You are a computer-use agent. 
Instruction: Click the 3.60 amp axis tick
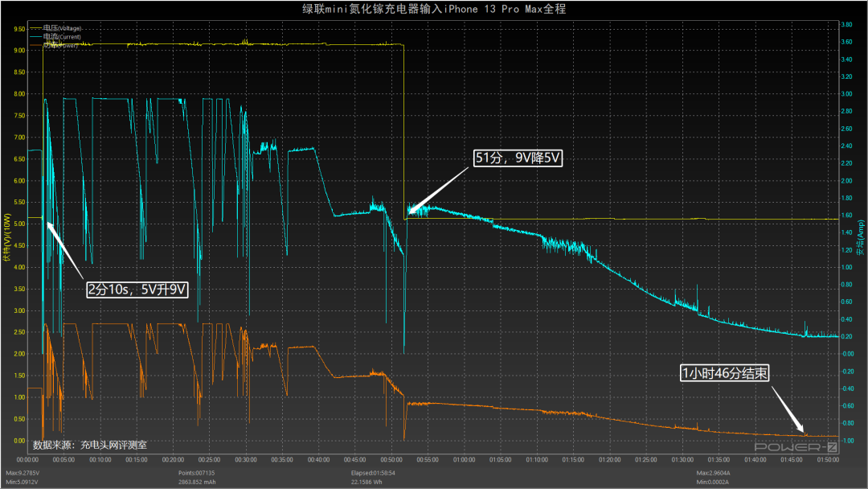[x=846, y=42]
